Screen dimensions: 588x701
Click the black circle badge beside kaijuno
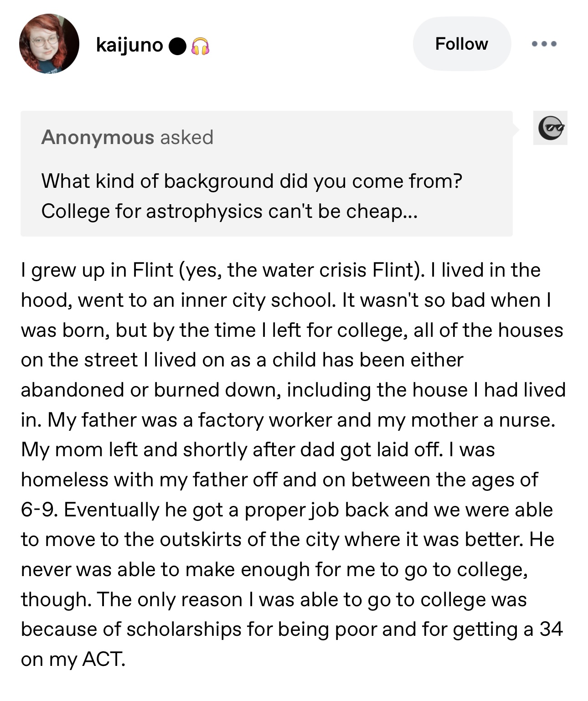(x=177, y=45)
